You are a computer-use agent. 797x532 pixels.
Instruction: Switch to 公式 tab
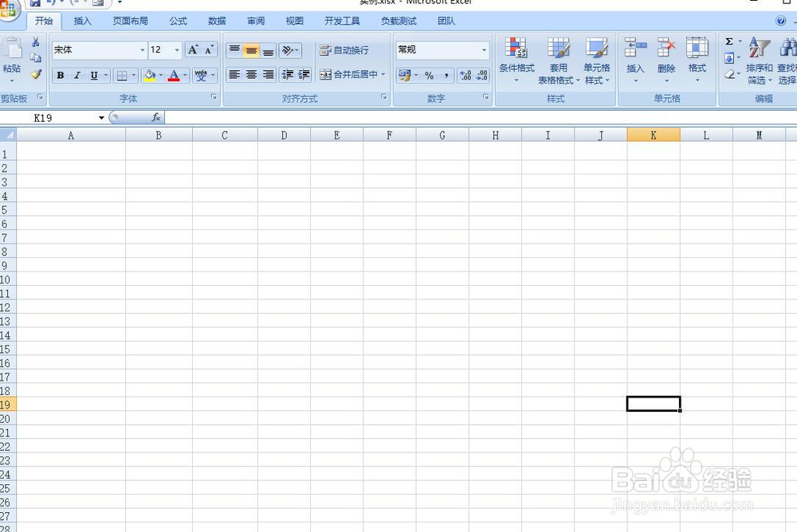(x=179, y=21)
